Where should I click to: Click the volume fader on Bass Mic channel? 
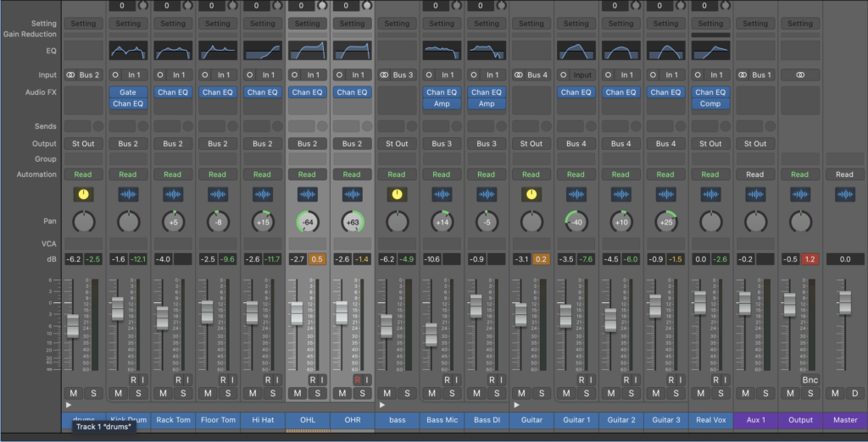[x=431, y=334]
